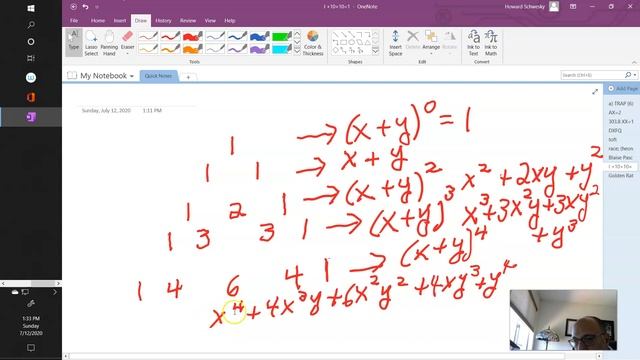The height and width of the screenshot is (360, 640).
Task: Switch to the History tab
Action: (163, 20)
